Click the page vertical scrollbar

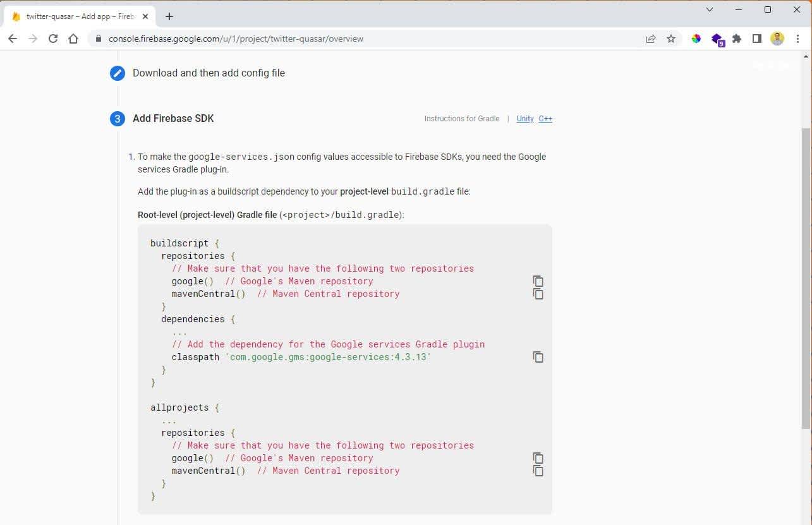806,278
